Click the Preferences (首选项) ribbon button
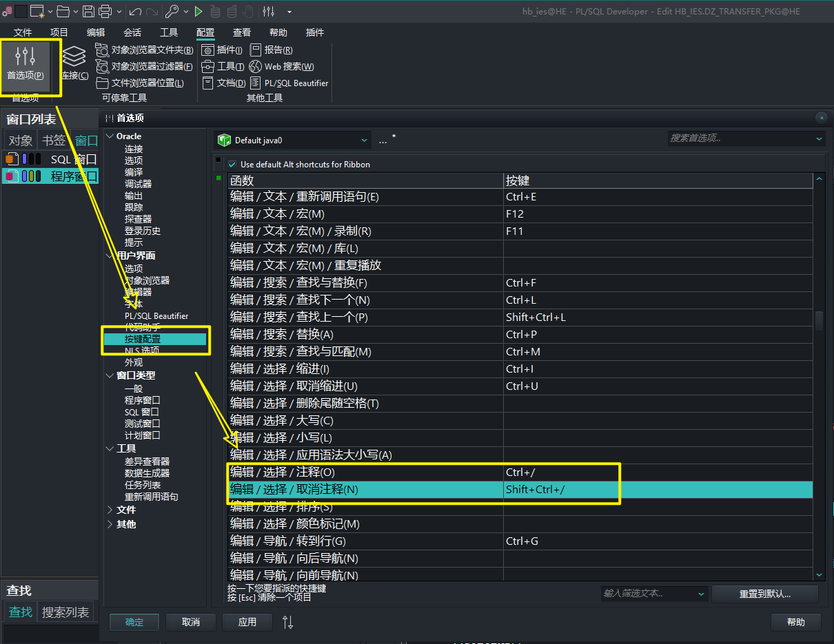 click(26, 65)
